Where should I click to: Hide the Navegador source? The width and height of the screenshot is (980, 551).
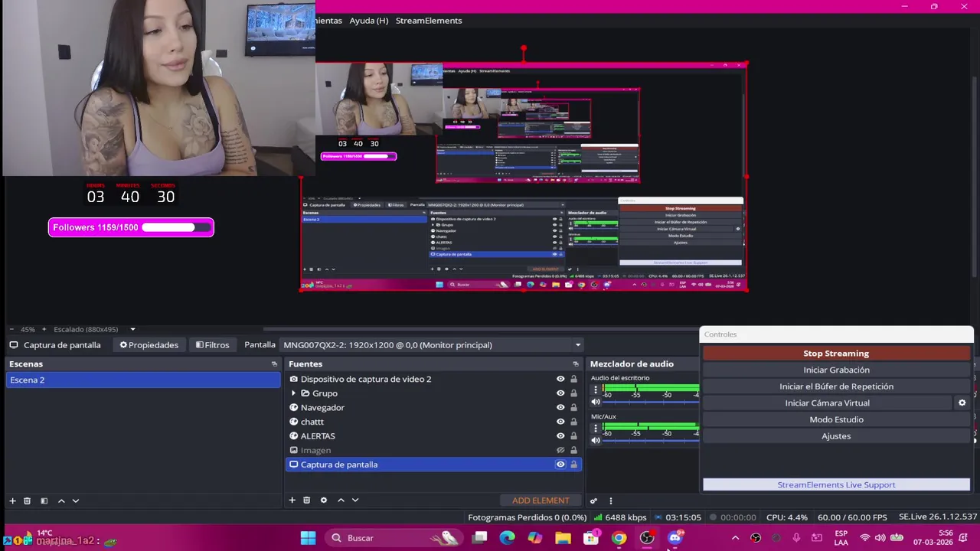coord(560,407)
